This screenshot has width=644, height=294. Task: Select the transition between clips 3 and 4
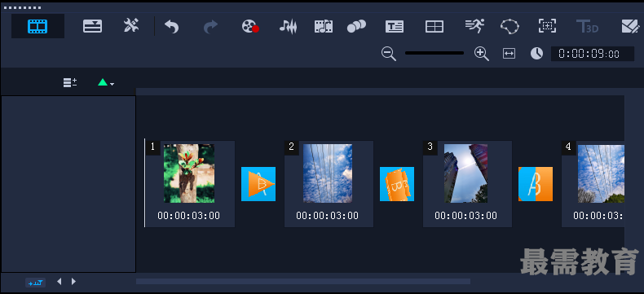point(536,184)
